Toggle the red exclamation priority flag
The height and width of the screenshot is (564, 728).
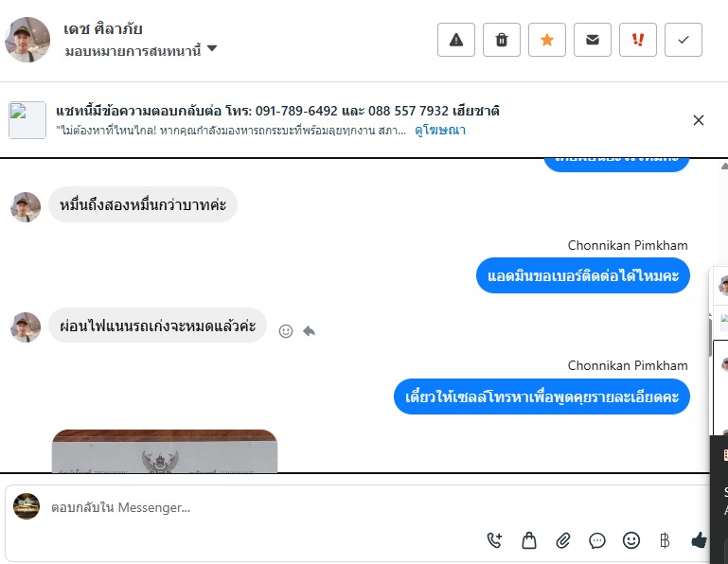638,40
